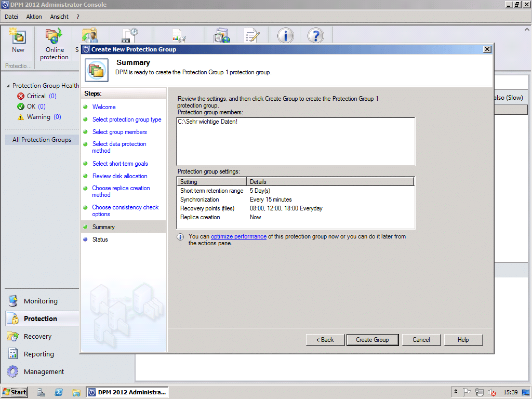Jump to the Welcome step

click(104, 107)
